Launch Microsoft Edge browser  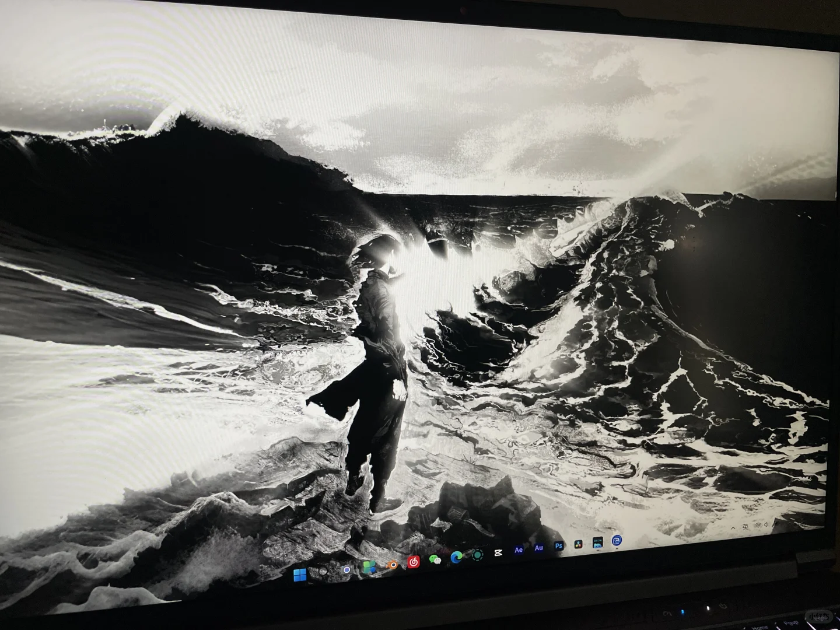point(456,557)
